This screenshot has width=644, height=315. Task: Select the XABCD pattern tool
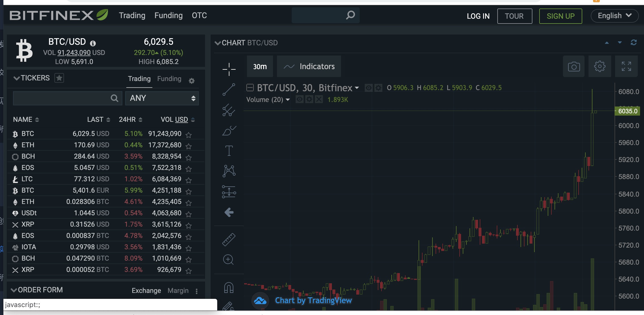pyautogui.click(x=229, y=171)
